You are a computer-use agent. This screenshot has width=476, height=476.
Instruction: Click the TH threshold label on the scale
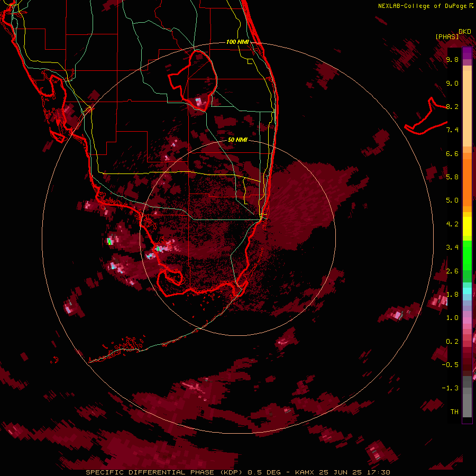click(454, 412)
